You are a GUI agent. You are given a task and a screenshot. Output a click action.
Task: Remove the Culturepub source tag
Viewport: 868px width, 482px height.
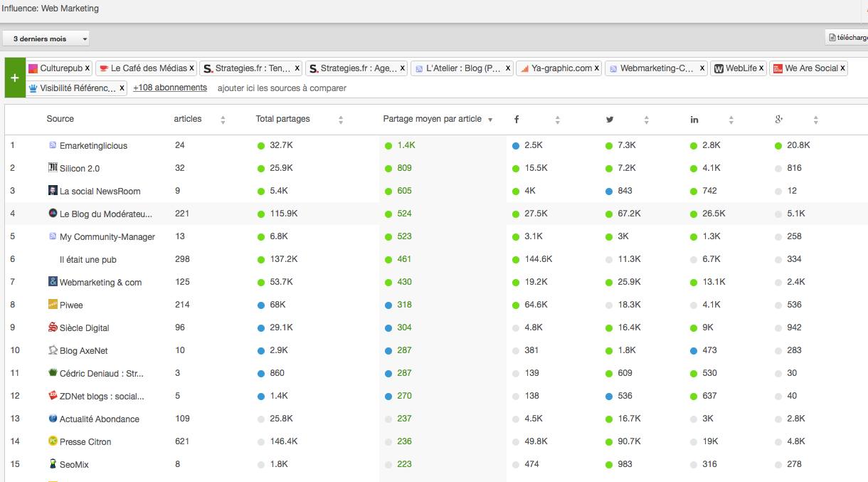[x=88, y=68]
